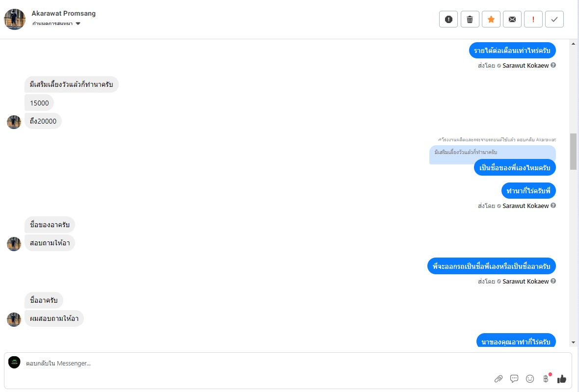Viewport: 579px width, 392px height.
Task: Click the envelope mark-as-unread icon
Action: click(x=512, y=19)
